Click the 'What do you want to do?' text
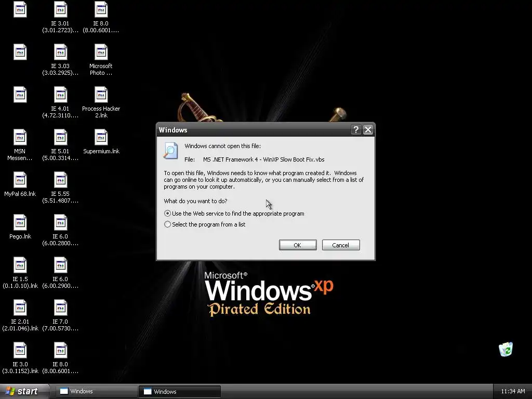Image resolution: width=532 pixels, height=399 pixels. (x=195, y=201)
